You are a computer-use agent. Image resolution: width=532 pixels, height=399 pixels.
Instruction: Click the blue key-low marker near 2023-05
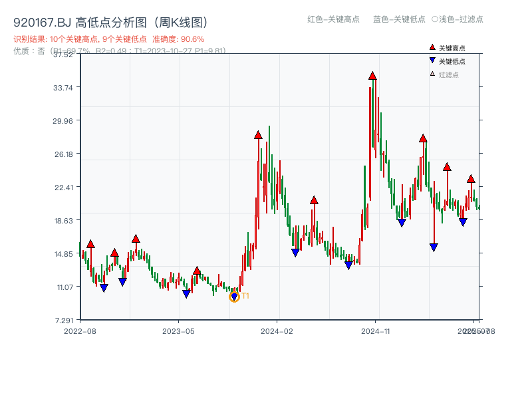click(x=186, y=293)
